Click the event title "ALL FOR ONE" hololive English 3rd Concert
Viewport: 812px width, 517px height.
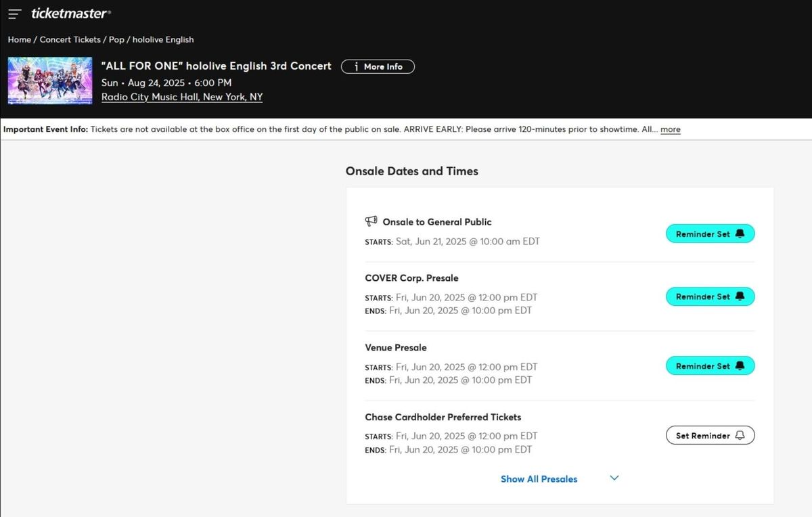pyautogui.click(x=217, y=66)
